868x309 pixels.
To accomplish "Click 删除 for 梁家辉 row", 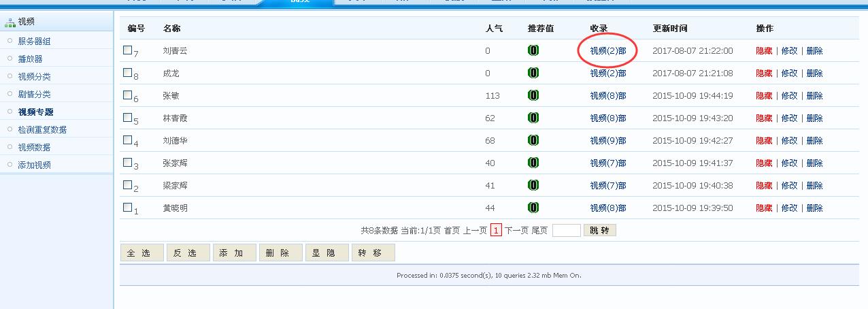I will (814, 186).
